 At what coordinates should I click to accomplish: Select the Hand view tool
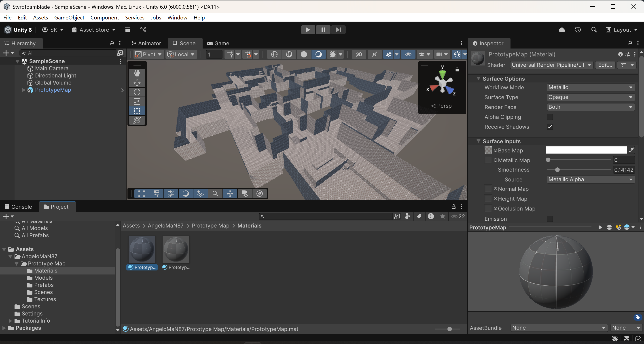click(137, 73)
